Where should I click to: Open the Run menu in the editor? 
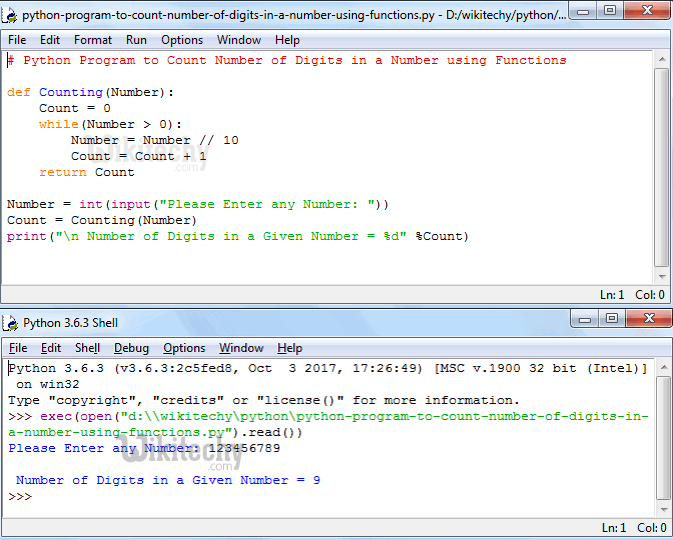[136, 40]
